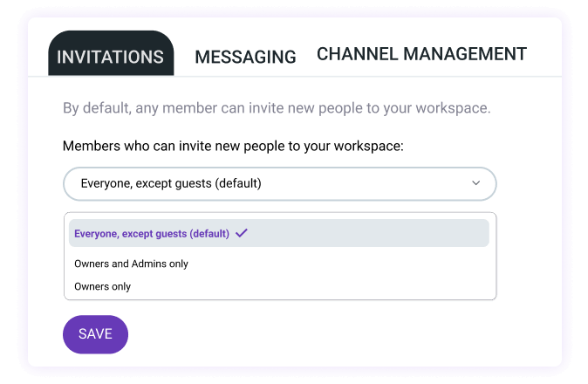Choose 'Owners and Admins only' option
The image size is (588, 384).
[x=131, y=264]
